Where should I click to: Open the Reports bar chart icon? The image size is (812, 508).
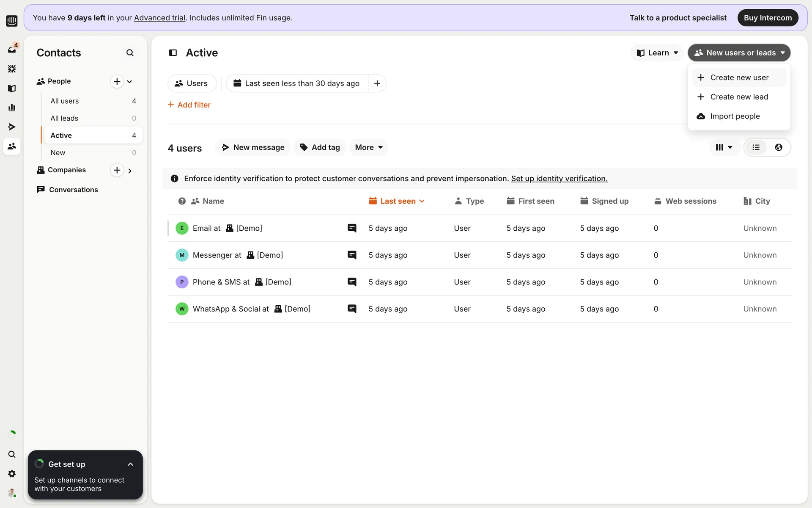click(12, 108)
